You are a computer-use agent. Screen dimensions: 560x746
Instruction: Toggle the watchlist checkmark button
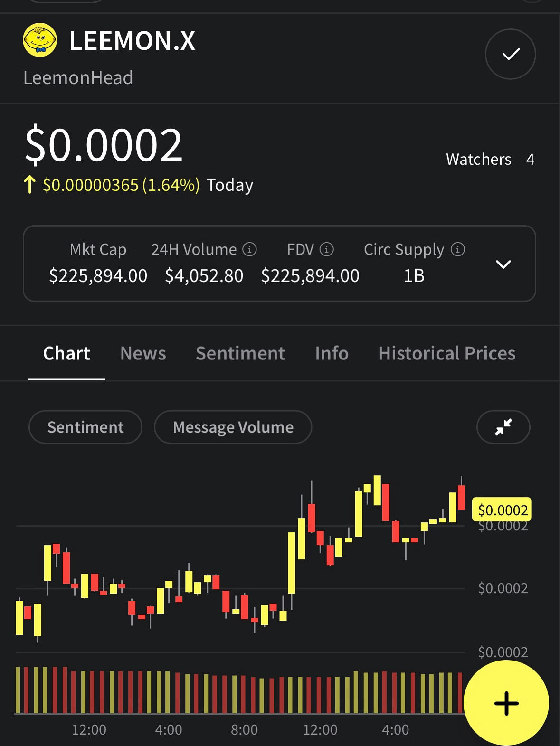pos(510,54)
